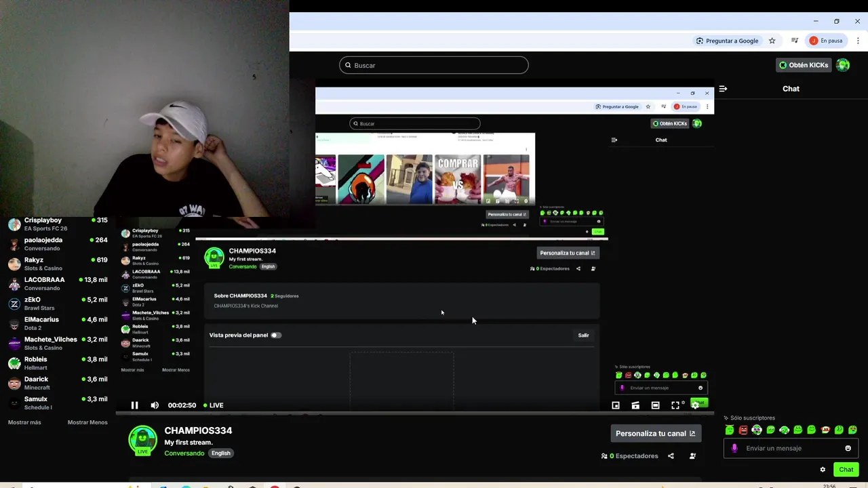Open the player settings gear
Screen dimensions: 868x488
point(695,405)
